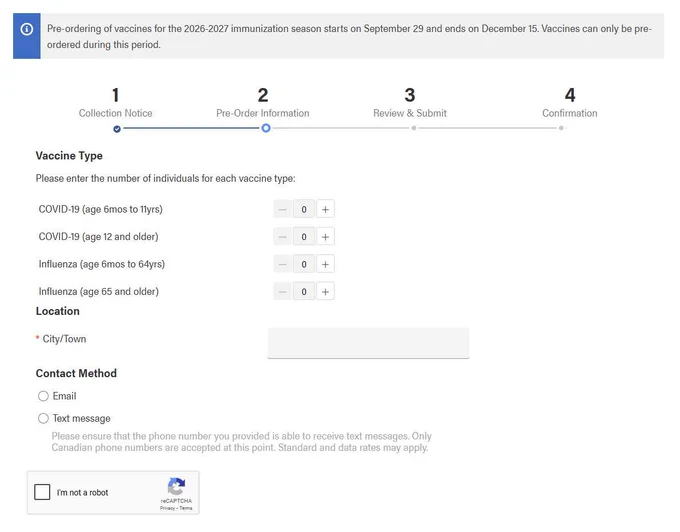Increase COVID-19 age 12 and older count
Image resolution: width=680 pixels, height=532 pixels.
[325, 237]
